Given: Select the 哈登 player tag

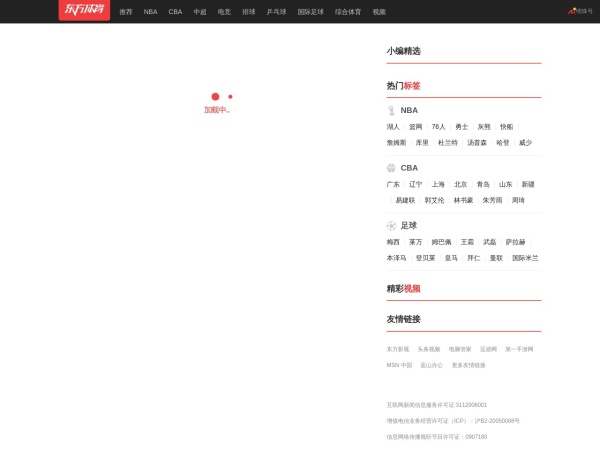Looking at the screenshot, I should click(x=503, y=143).
